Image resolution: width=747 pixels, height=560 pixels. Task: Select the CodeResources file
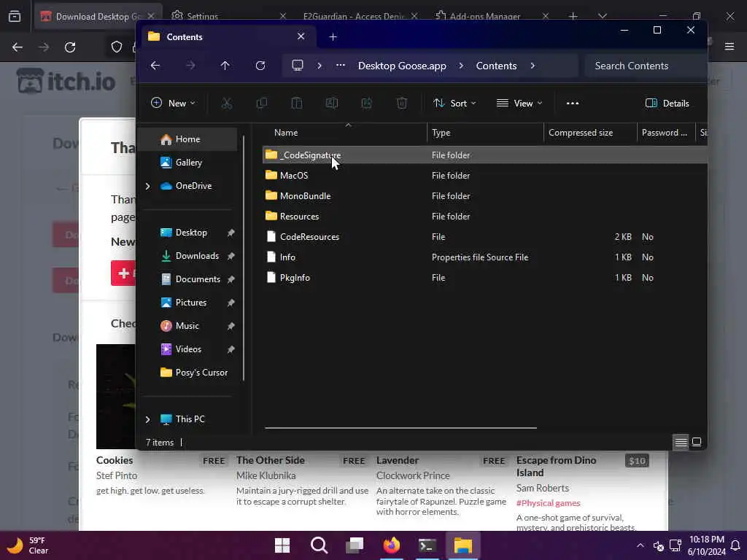point(484,237)
